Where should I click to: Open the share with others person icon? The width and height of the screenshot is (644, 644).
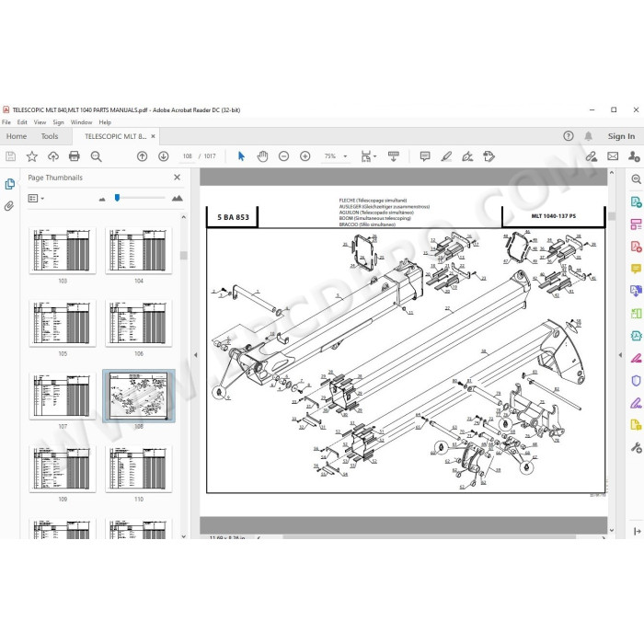pyautogui.click(x=634, y=156)
